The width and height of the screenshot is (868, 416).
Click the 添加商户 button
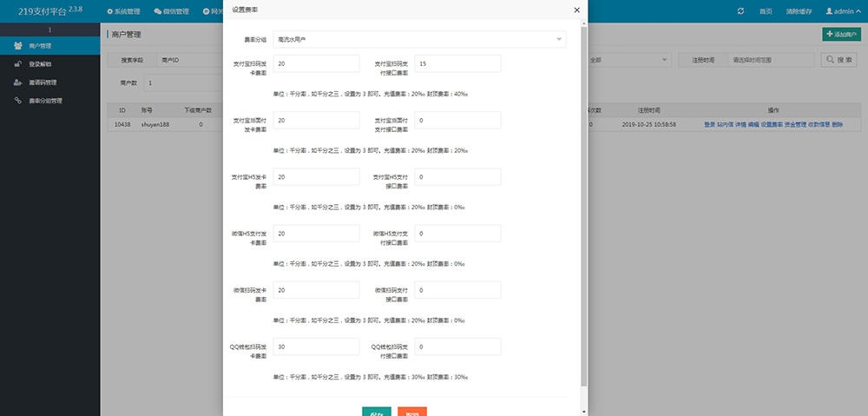841,34
